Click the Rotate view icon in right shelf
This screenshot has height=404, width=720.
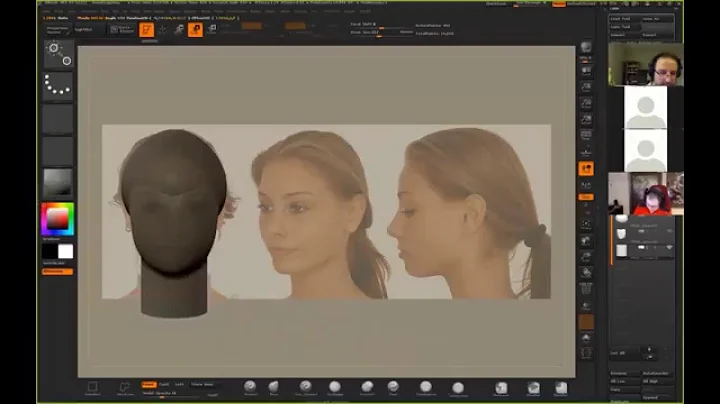(x=586, y=273)
